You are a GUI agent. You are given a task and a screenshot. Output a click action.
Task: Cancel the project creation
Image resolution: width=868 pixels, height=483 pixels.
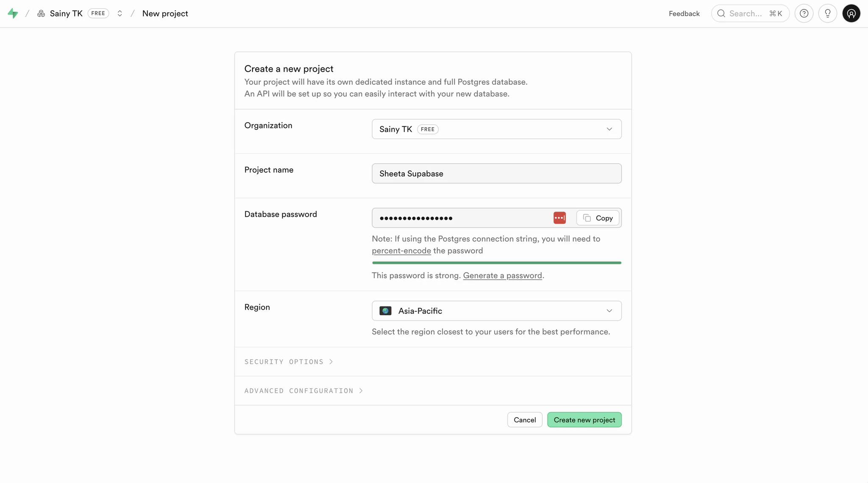click(x=525, y=420)
